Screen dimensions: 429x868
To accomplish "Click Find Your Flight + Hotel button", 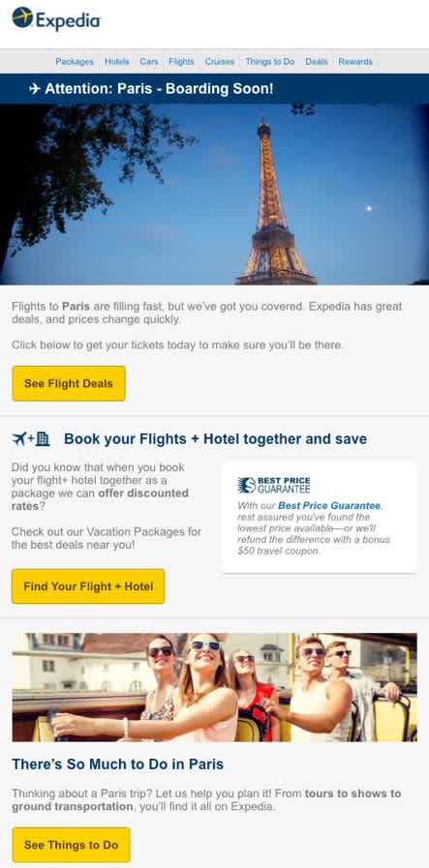I will click(x=88, y=586).
